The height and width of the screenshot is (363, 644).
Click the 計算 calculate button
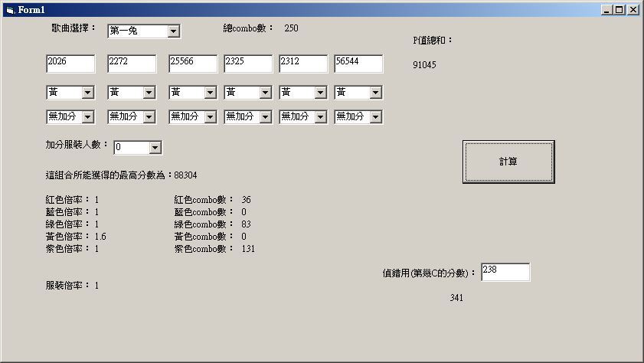coord(508,162)
